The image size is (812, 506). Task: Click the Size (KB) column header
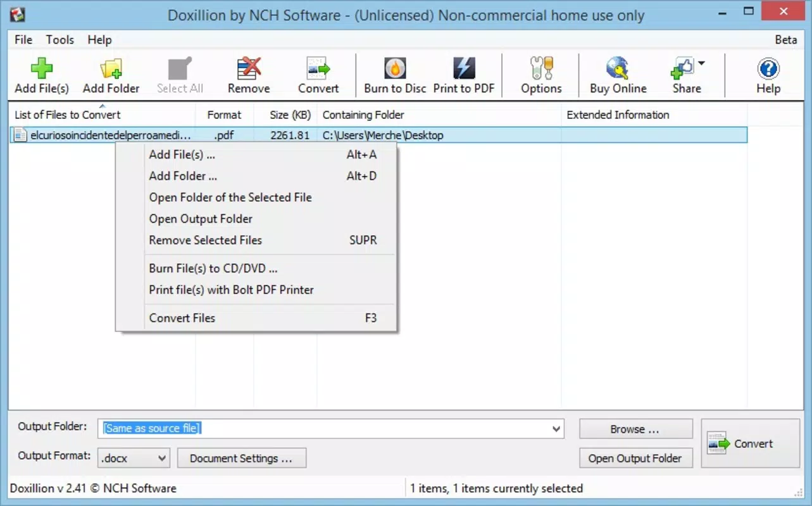[x=285, y=114]
